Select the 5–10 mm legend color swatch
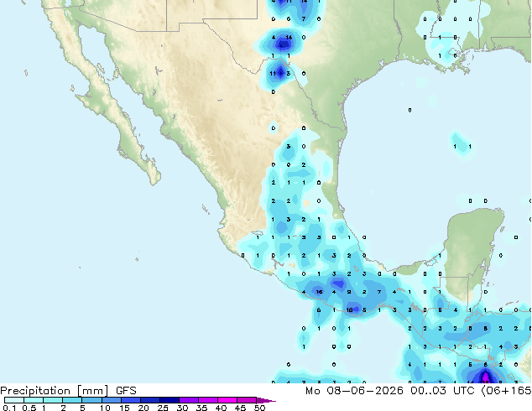This screenshot has height=411, width=532. pos(91,400)
